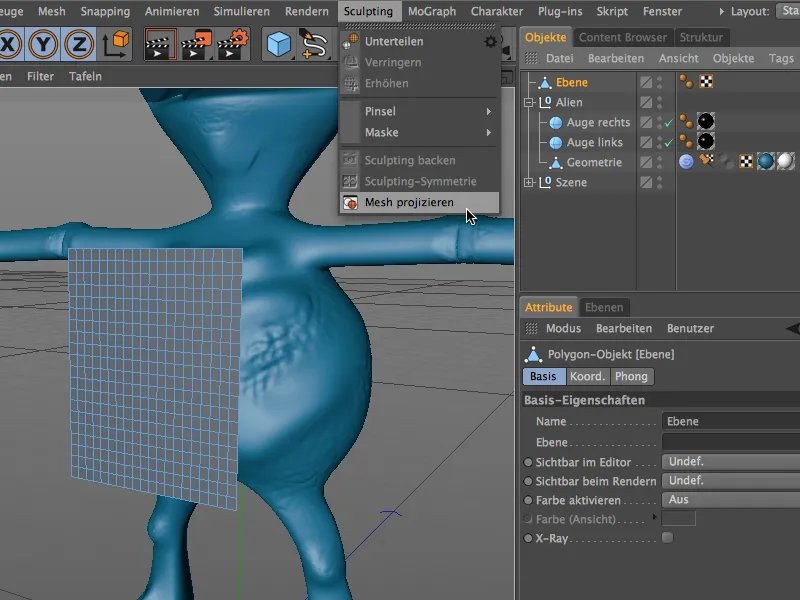Click Auge rechts sphere object icon
Viewport: 800px width, 600px height.
(x=556, y=122)
